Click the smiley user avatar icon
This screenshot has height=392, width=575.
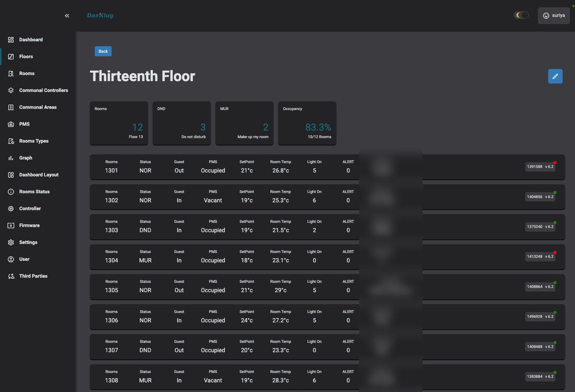click(546, 15)
